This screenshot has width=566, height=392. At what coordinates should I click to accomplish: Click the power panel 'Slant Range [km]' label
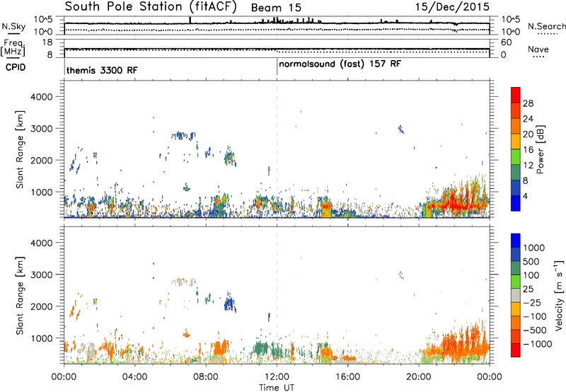click(20, 149)
